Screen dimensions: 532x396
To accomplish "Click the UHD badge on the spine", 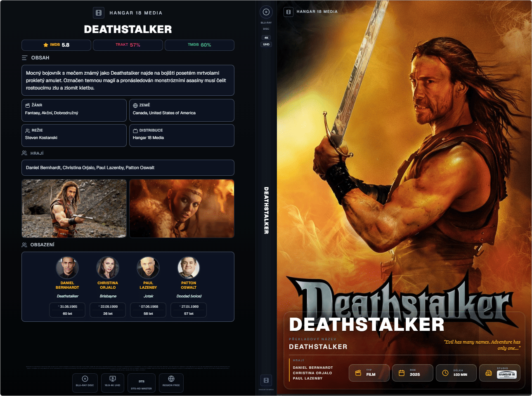I will click(x=266, y=44).
